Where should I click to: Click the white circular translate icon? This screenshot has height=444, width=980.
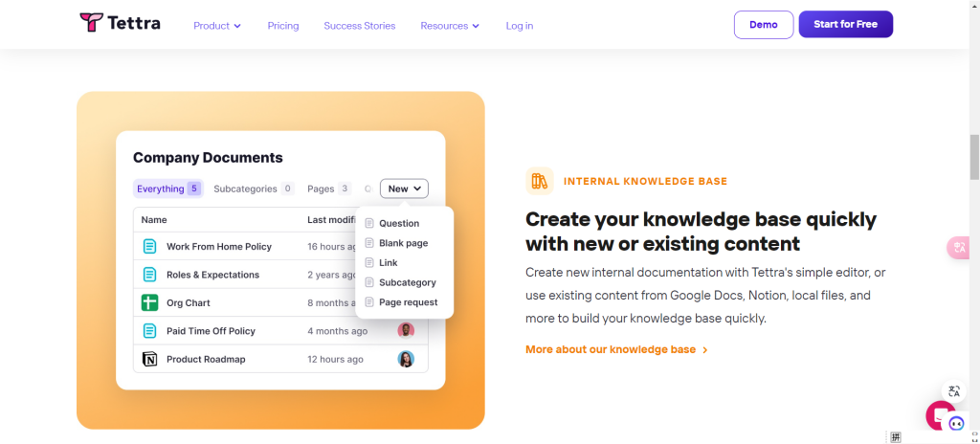(x=953, y=390)
